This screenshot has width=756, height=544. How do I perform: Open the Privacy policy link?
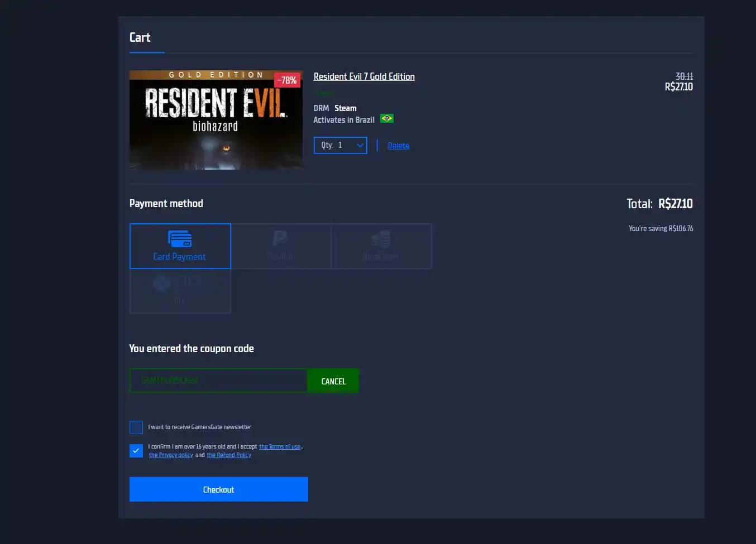[171, 455]
